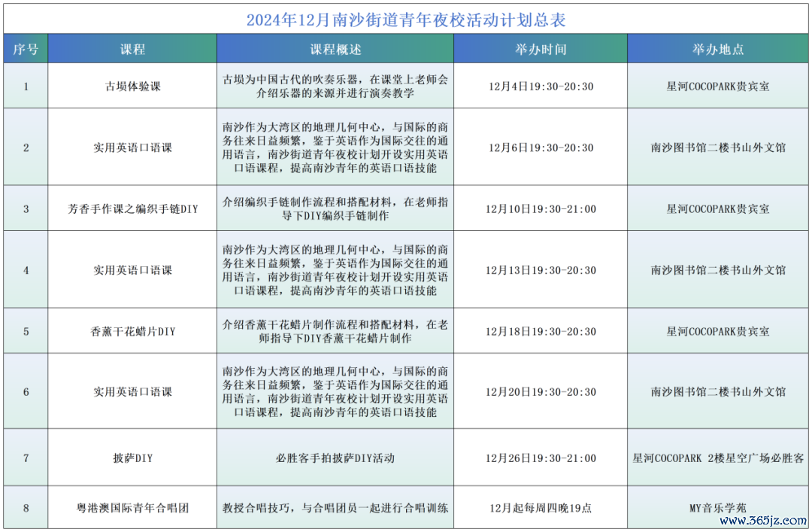This screenshot has width=812, height=532.
Task: Click the venue 星河COCOPARK 2楼星空广场必胜客
Action: [718, 458]
